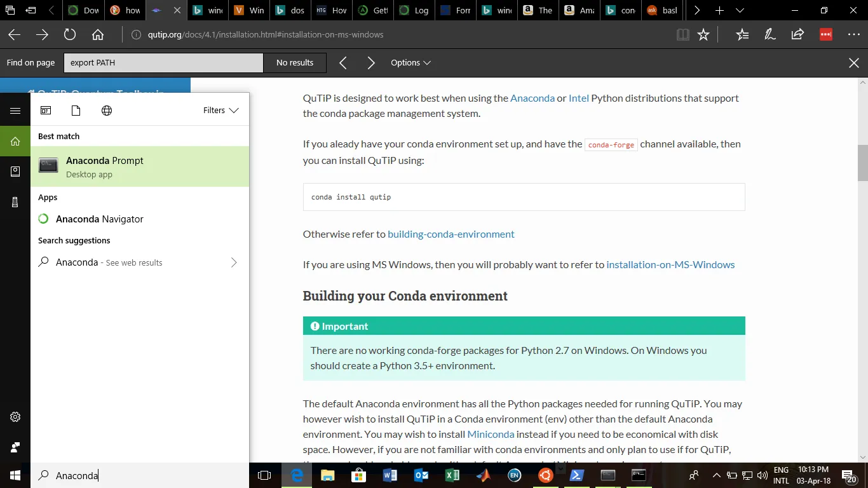The width and height of the screenshot is (868, 488).
Task: Close the active qutip browser tab
Action: tap(177, 10)
